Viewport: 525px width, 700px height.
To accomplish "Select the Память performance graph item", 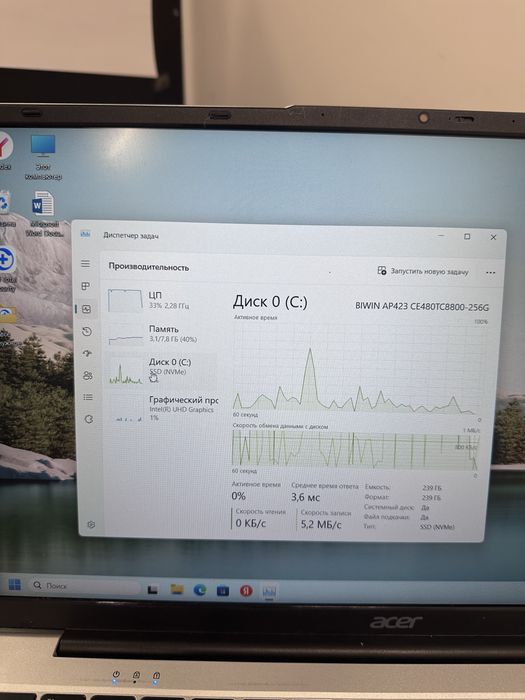I will [162, 333].
